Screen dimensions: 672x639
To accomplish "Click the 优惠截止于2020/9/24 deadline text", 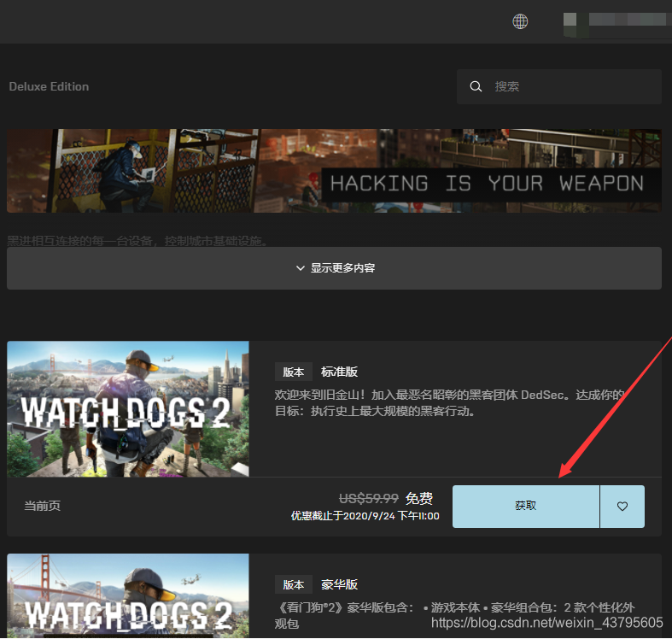I will click(x=365, y=516).
